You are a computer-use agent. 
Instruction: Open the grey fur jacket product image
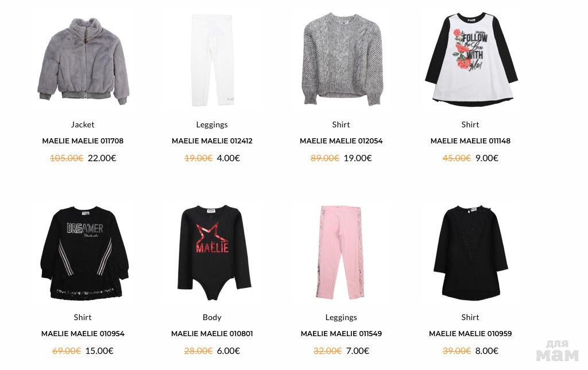tap(83, 61)
